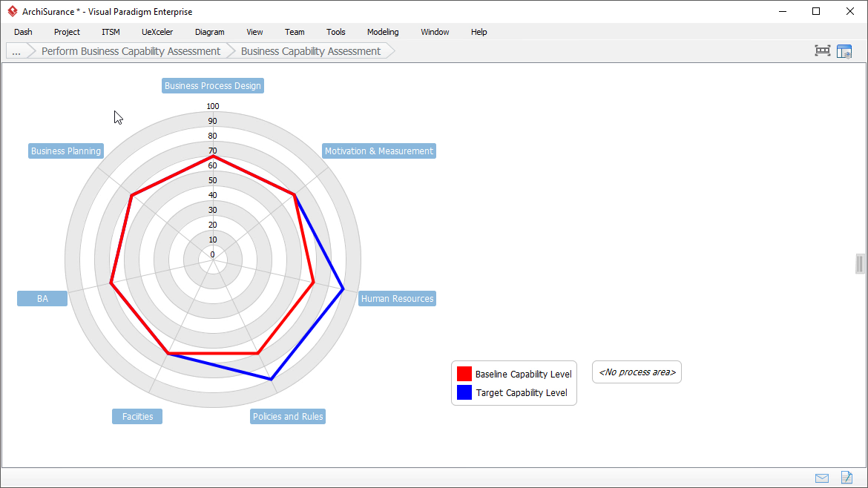Select the blue Target Capability Level legend icon

click(x=466, y=392)
